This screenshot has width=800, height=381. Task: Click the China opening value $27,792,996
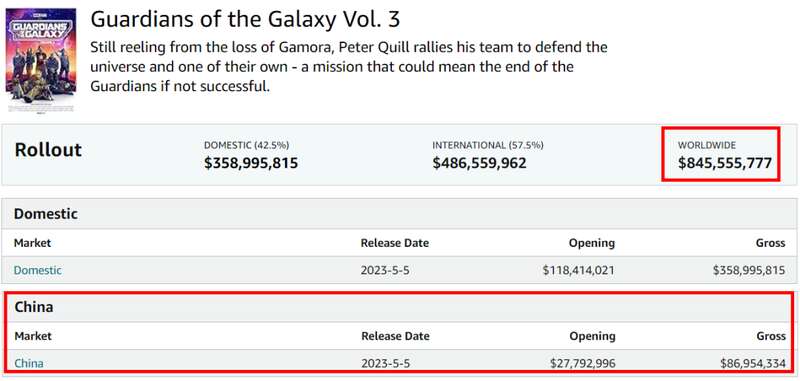click(583, 363)
